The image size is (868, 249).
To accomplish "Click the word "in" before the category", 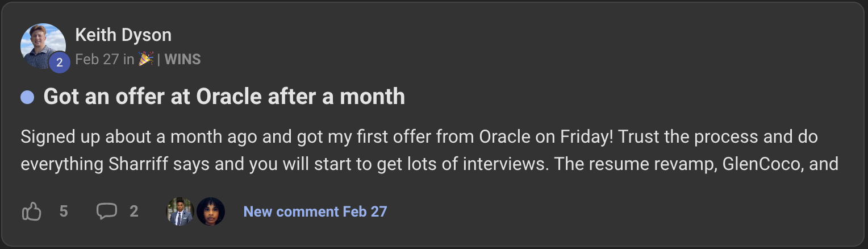I will [128, 59].
